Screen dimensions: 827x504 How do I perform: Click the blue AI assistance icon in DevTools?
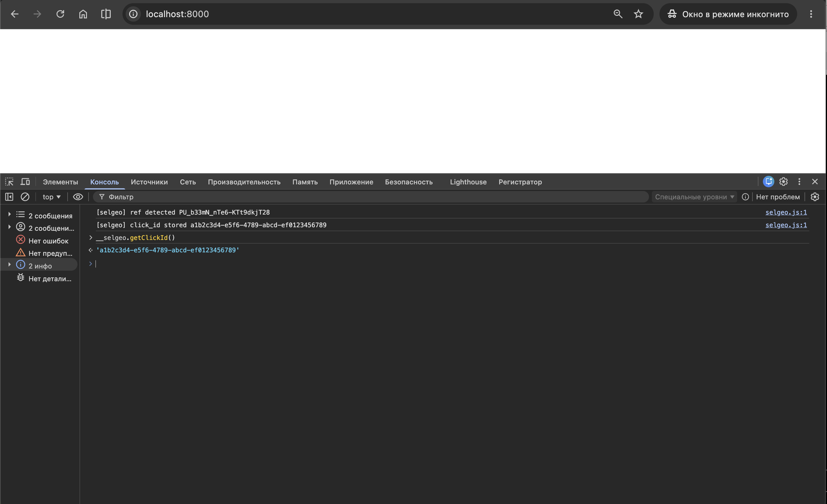tap(768, 182)
